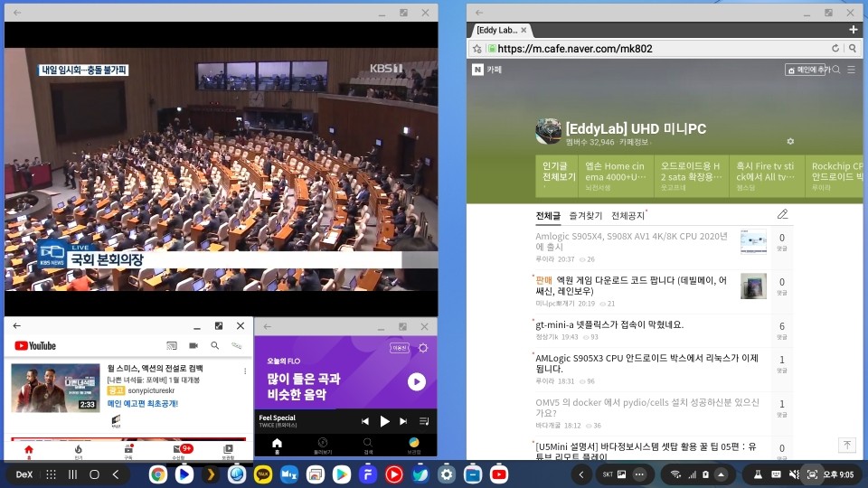This screenshot has height=488, width=868.
Task: Tap the 이용권 button in FLO
Action: click(399, 348)
